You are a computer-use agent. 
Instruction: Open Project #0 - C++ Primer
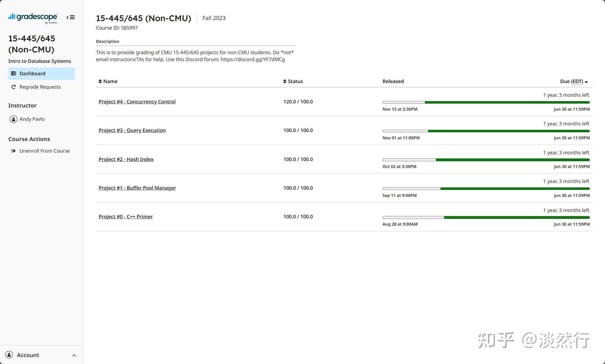click(x=126, y=217)
